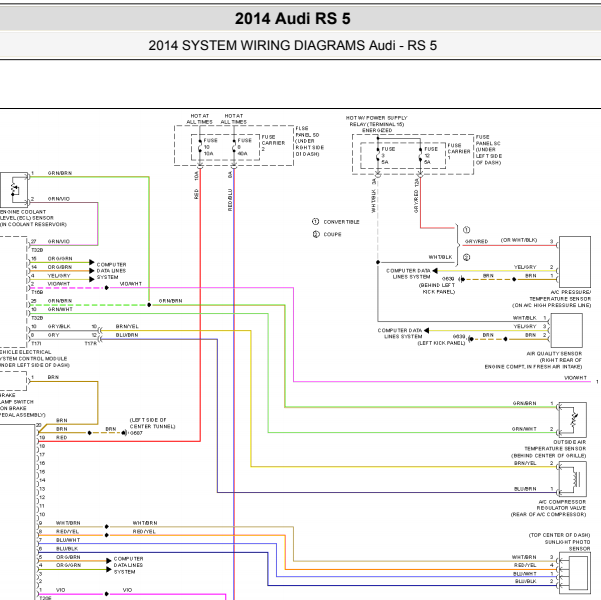Select the Fuse 3 5A label
This screenshot has height=600, width=601.
click(x=388, y=155)
